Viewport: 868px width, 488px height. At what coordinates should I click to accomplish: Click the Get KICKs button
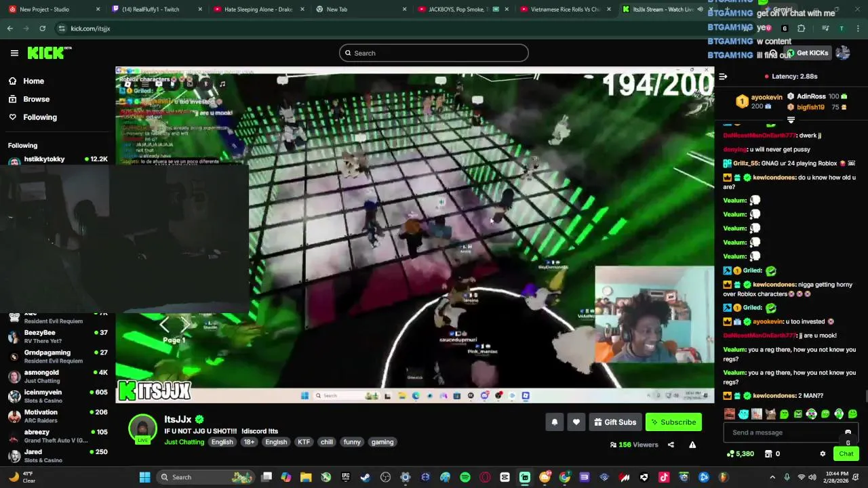pos(807,53)
